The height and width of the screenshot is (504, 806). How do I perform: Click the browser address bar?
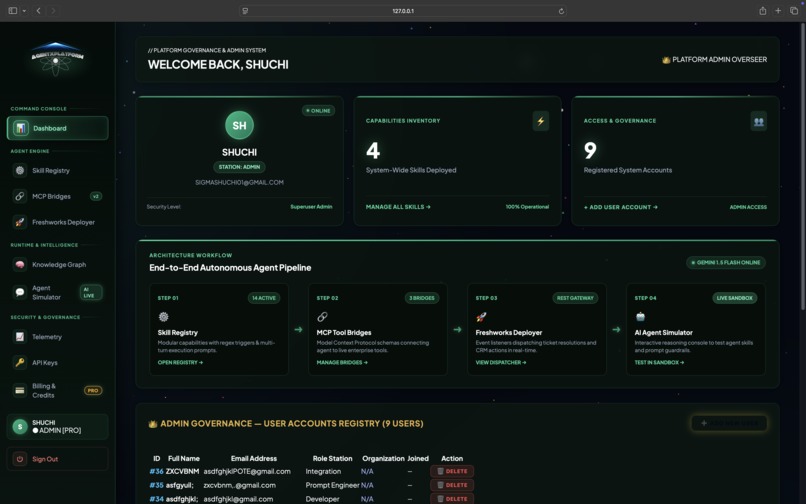click(402, 11)
